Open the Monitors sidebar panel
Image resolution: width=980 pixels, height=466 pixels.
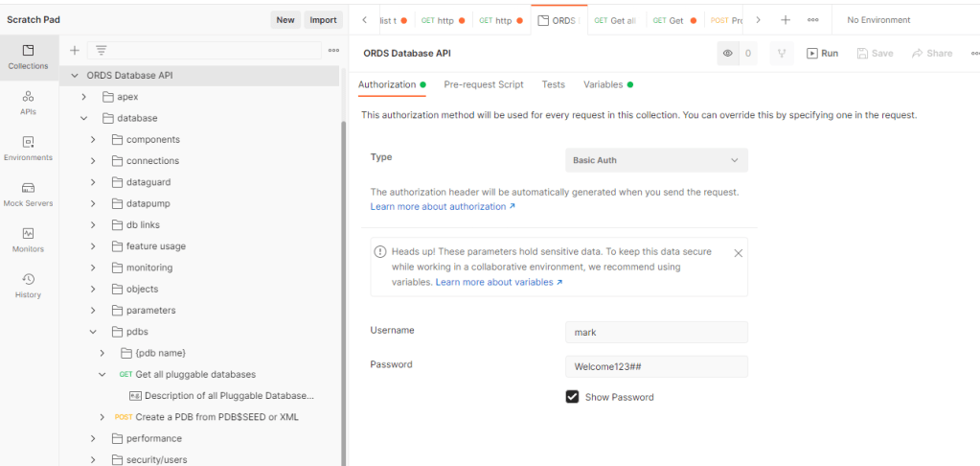pyautogui.click(x=28, y=240)
